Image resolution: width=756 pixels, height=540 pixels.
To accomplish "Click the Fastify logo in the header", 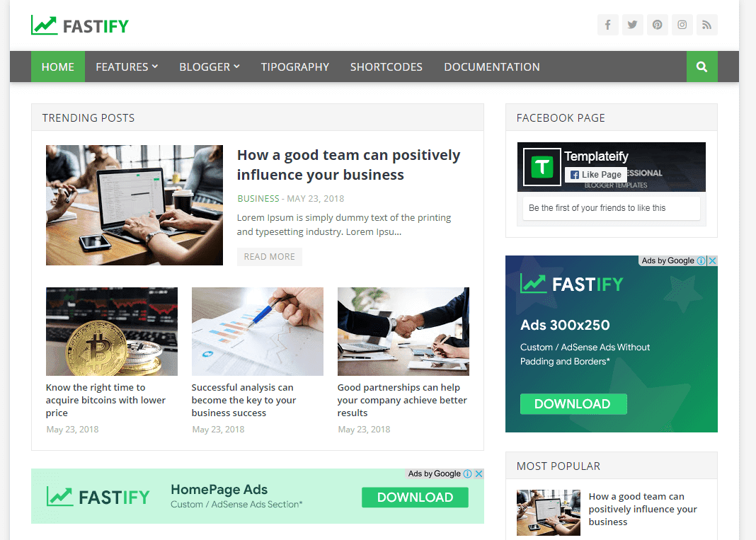I will click(80, 25).
